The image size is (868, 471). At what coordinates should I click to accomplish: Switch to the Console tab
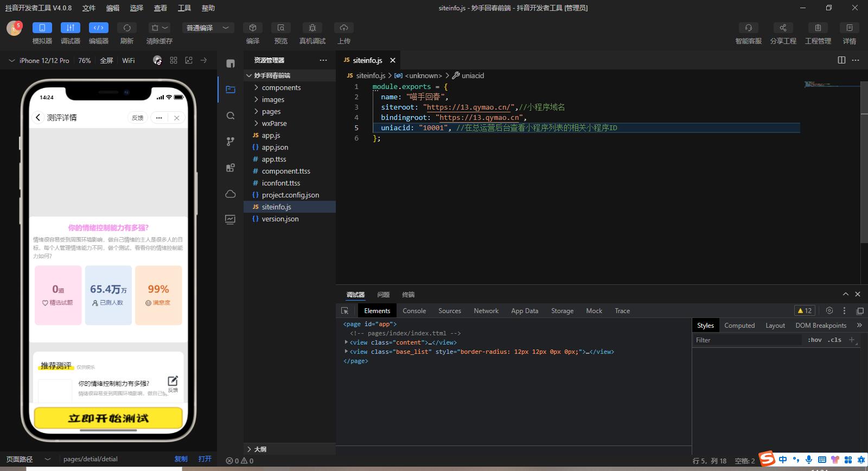[414, 311]
